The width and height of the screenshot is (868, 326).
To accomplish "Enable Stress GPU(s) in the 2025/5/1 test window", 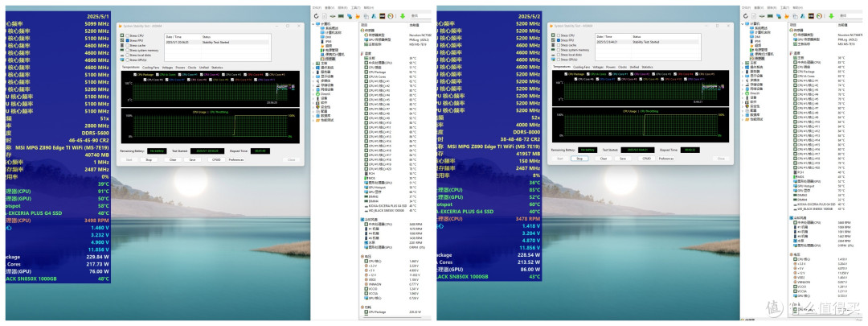I will coord(127,60).
